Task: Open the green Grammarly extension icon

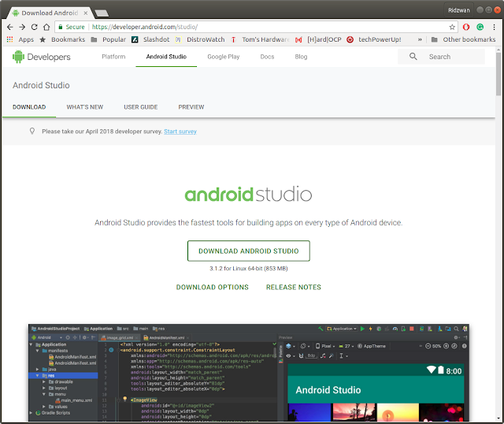Action: coord(480,27)
